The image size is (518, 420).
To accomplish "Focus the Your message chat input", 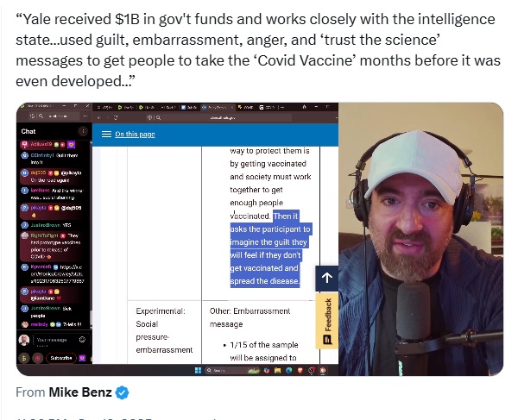I will click(x=55, y=340).
